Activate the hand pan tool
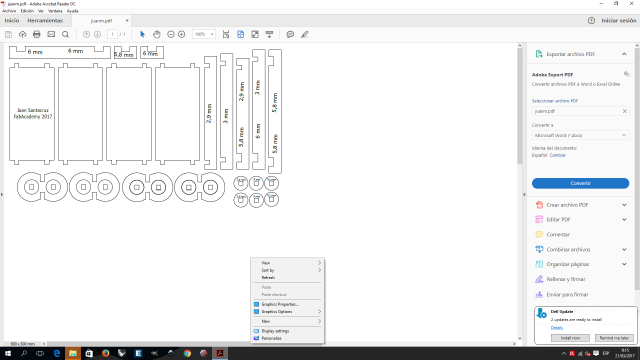This screenshot has height=360, width=640. pos(157,35)
